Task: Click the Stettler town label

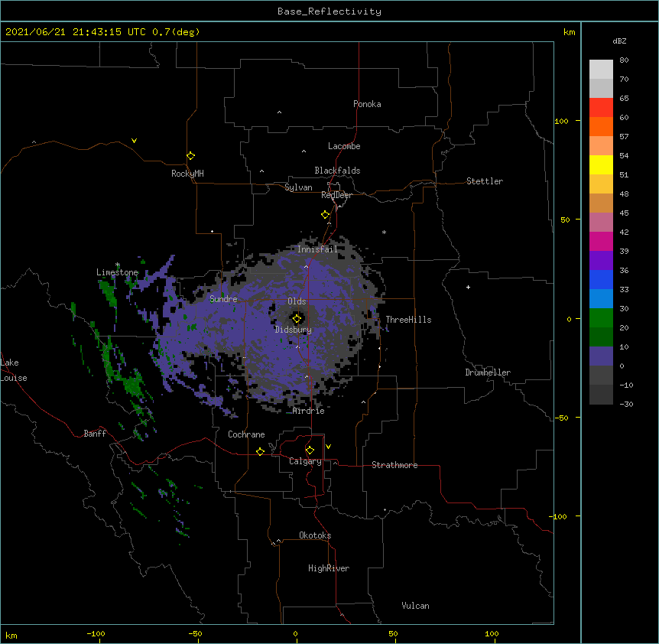Action: coord(485,181)
